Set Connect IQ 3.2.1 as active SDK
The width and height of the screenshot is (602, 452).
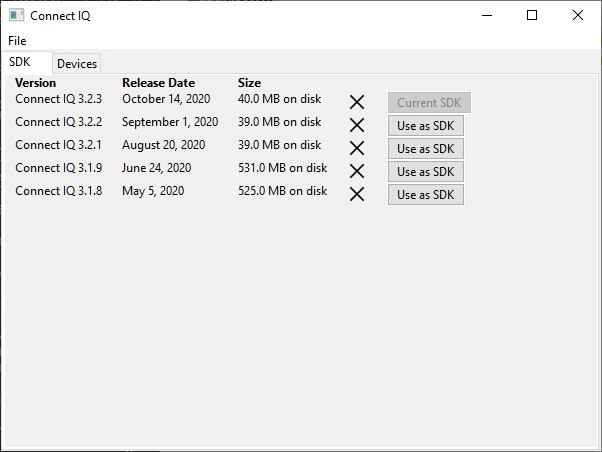[426, 149]
